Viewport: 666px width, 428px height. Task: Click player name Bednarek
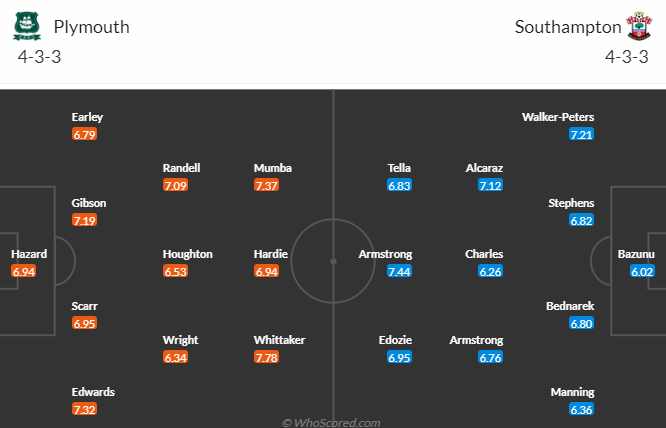[x=568, y=306]
